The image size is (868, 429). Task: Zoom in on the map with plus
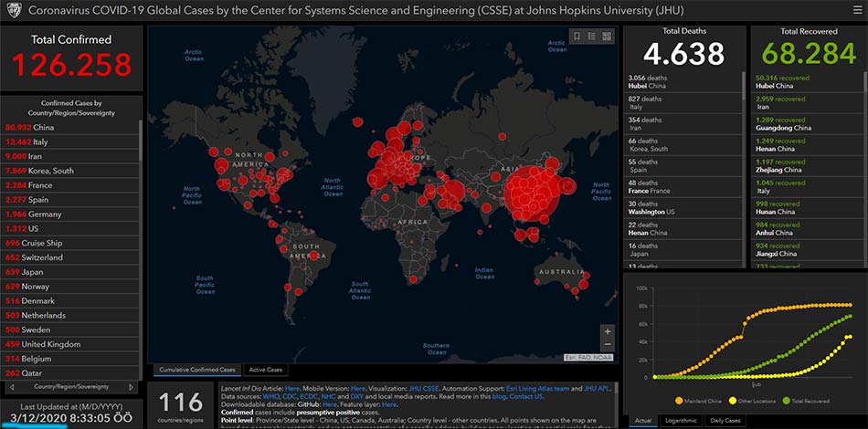tap(608, 331)
